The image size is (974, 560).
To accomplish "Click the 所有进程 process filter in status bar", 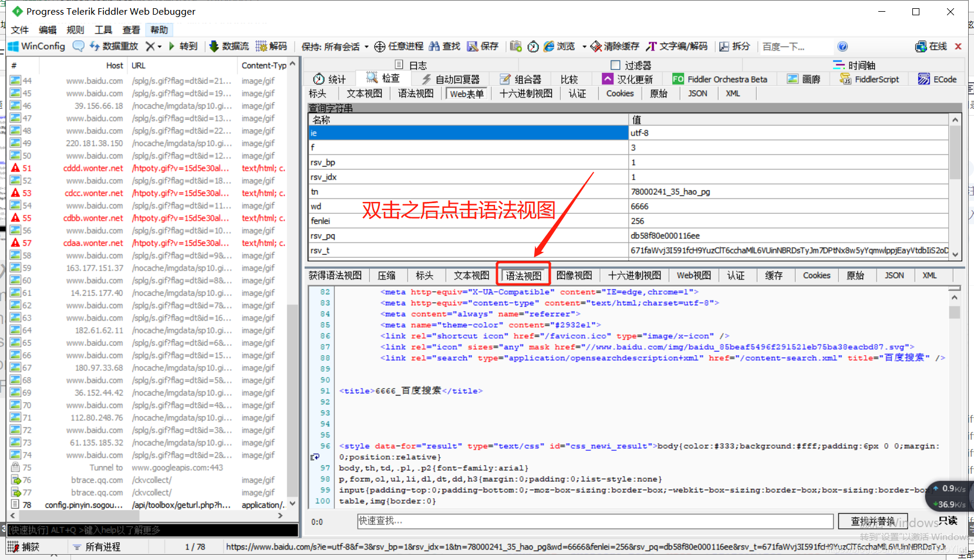I will point(97,547).
